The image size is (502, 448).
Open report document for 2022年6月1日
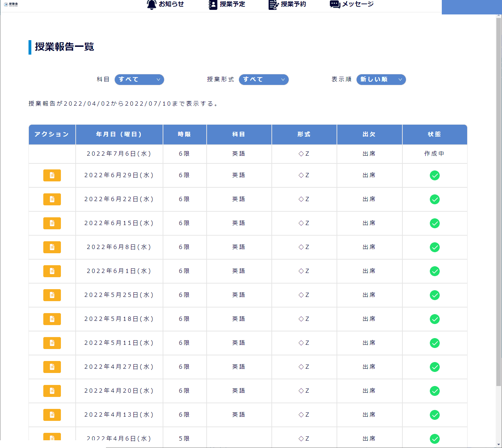52,271
